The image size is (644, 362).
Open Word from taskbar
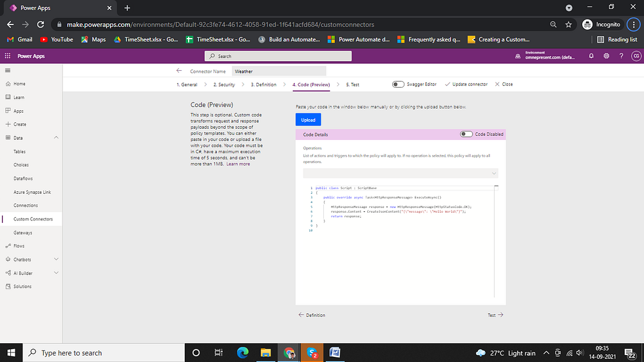335,353
